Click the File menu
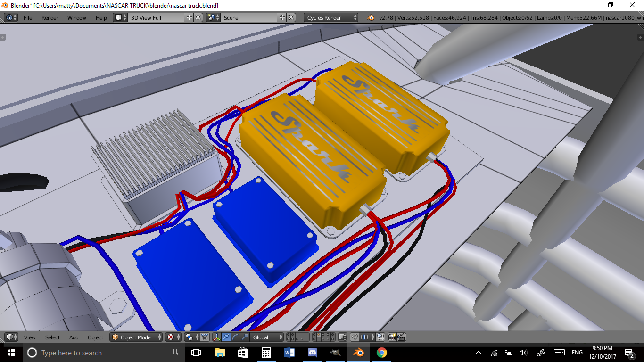 pyautogui.click(x=28, y=17)
